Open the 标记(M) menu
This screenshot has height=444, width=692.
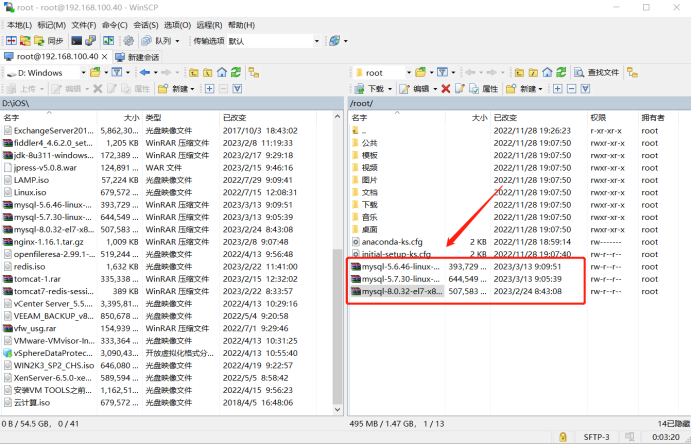[x=52, y=25]
